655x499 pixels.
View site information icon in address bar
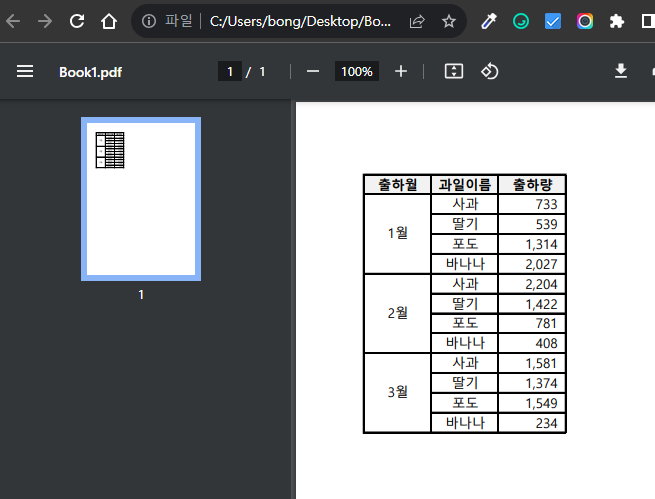click(149, 21)
